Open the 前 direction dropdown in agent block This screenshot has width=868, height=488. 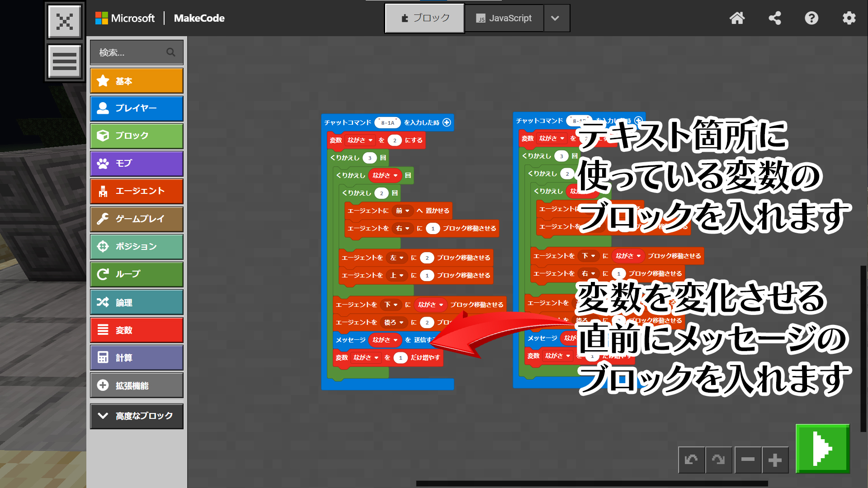pos(402,211)
